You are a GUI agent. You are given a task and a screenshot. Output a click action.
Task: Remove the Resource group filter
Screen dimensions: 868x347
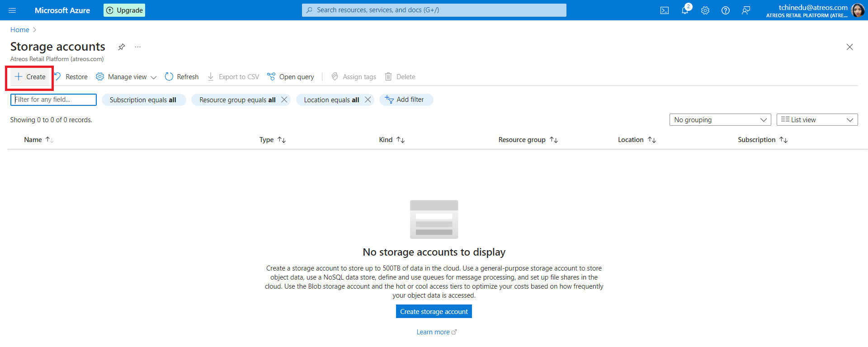tap(284, 100)
